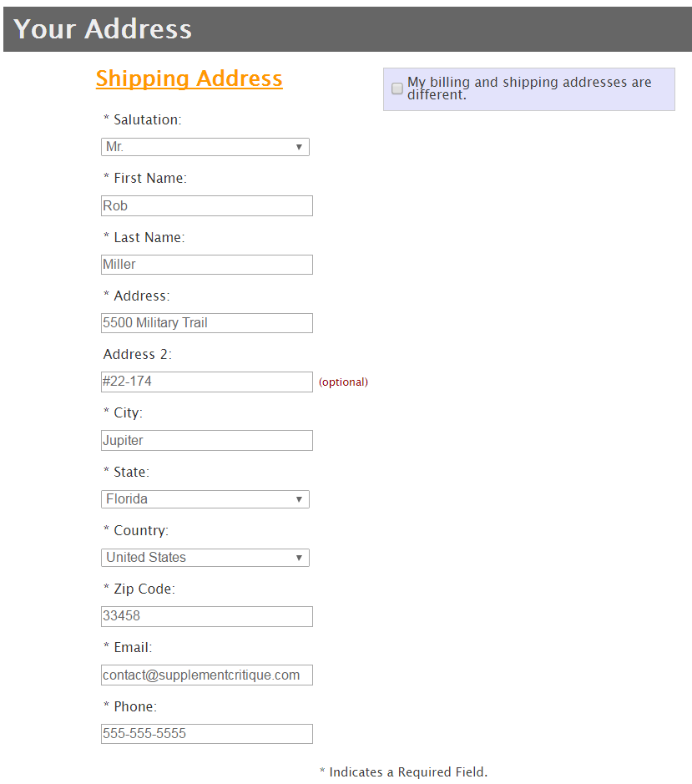Click the Salutation dropdown arrow

[299, 147]
